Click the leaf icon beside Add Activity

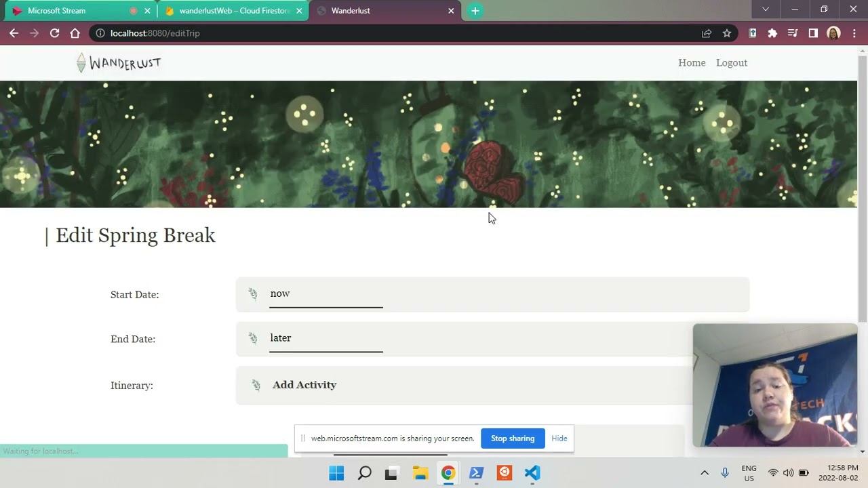[x=256, y=385]
